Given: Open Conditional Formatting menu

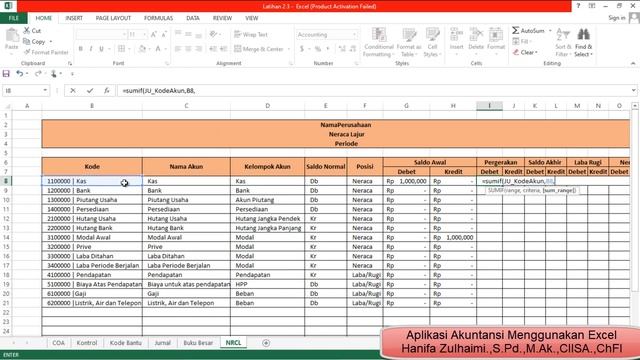Looking at the screenshot, I should (379, 42).
